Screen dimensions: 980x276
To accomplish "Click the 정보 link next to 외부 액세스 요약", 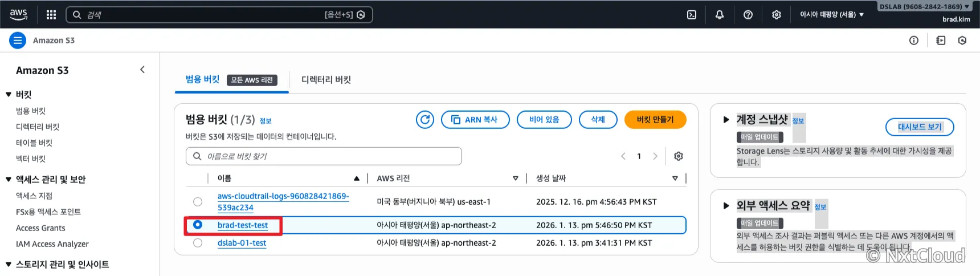I will tap(820, 207).
